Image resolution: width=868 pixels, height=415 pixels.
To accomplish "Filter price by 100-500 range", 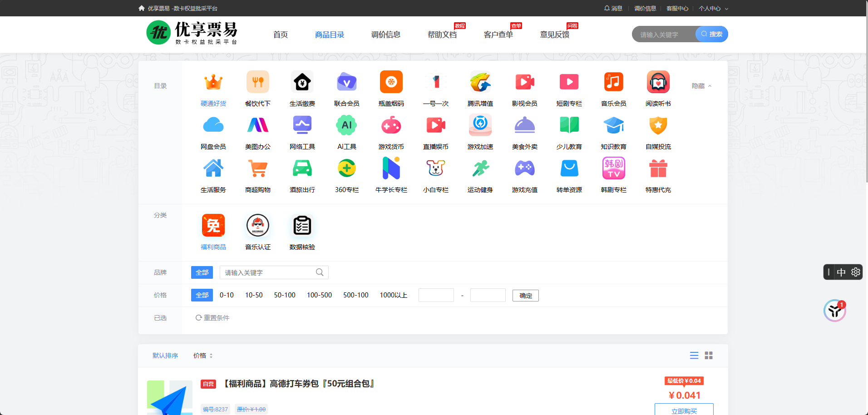I will (319, 295).
